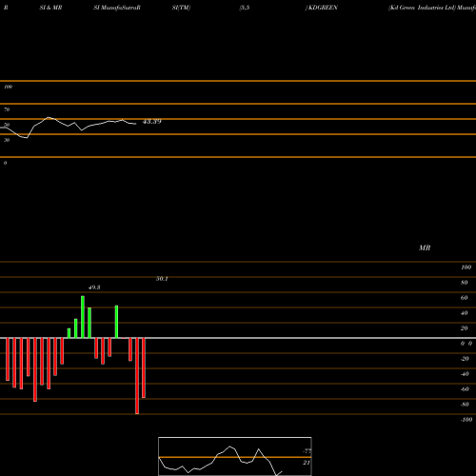Click the 50 level label on RSI axis
Screen dimensions: 476x476
coord(7,125)
